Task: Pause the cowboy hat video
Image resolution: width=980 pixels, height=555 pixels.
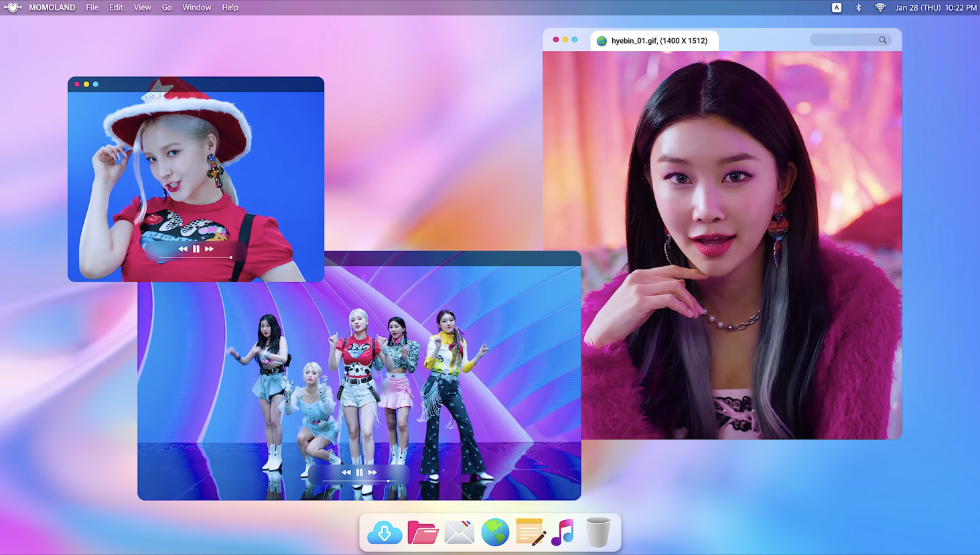Action: point(196,249)
